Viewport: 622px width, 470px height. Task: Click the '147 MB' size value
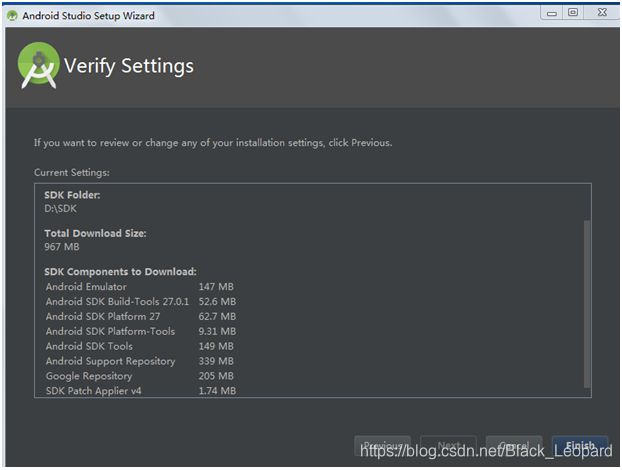pos(216,287)
